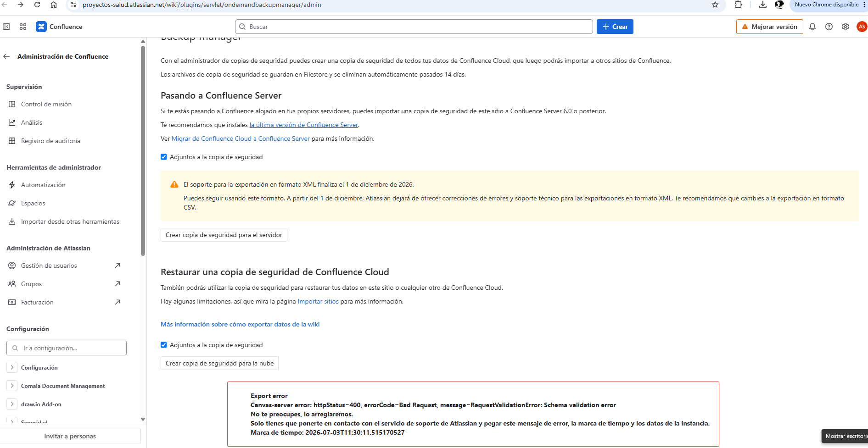The width and height of the screenshot is (868, 448).
Task: Open Gestión de usuarios external link arrow
Action: pyautogui.click(x=118, y=265)
